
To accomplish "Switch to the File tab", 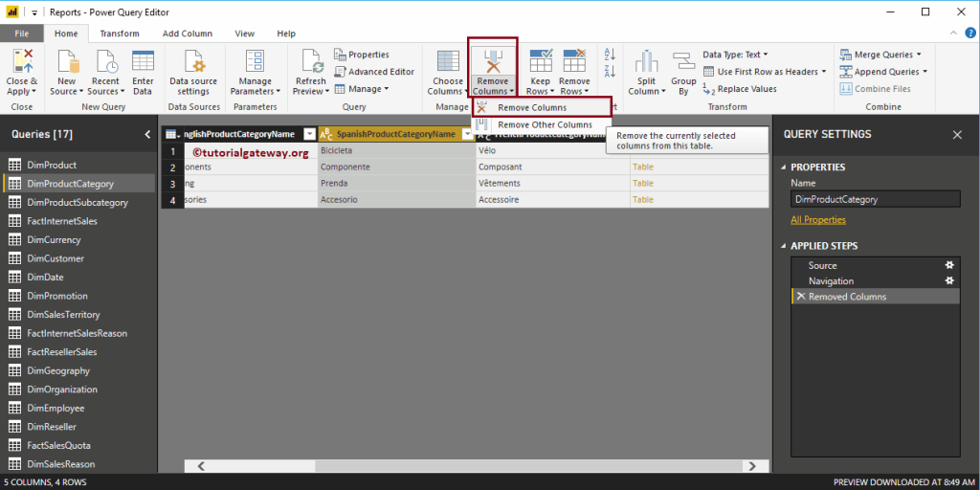I will tap(22, 33).
